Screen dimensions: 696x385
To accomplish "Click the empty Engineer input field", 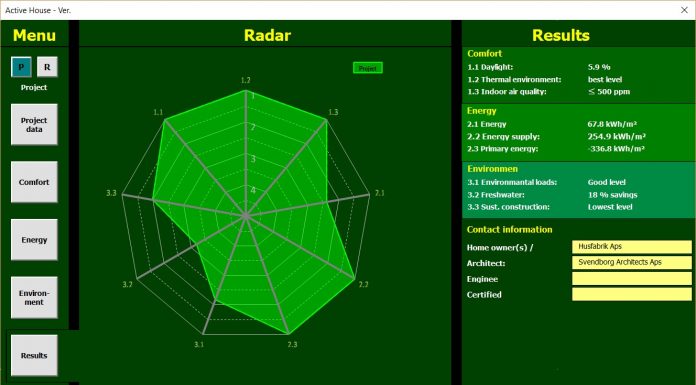I will [632, 278].
